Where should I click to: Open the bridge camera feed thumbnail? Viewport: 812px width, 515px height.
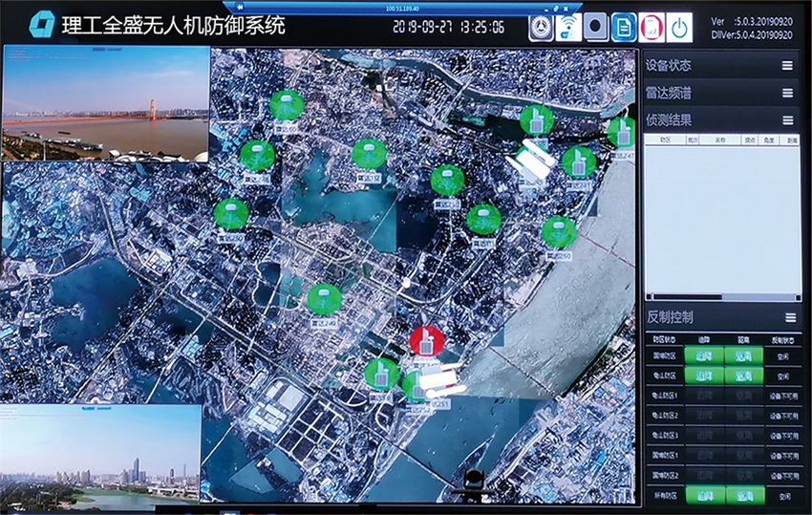(x=106, y=102)
